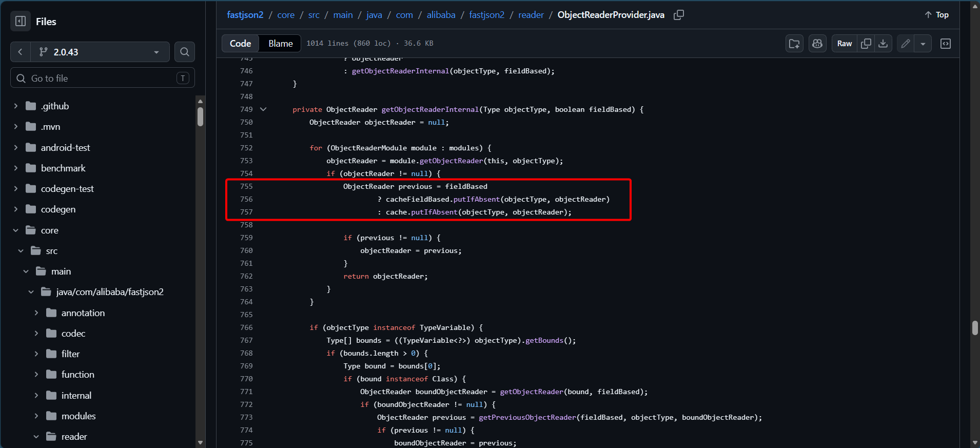Expand the annotation folder chevron

[x=36, y=313]
